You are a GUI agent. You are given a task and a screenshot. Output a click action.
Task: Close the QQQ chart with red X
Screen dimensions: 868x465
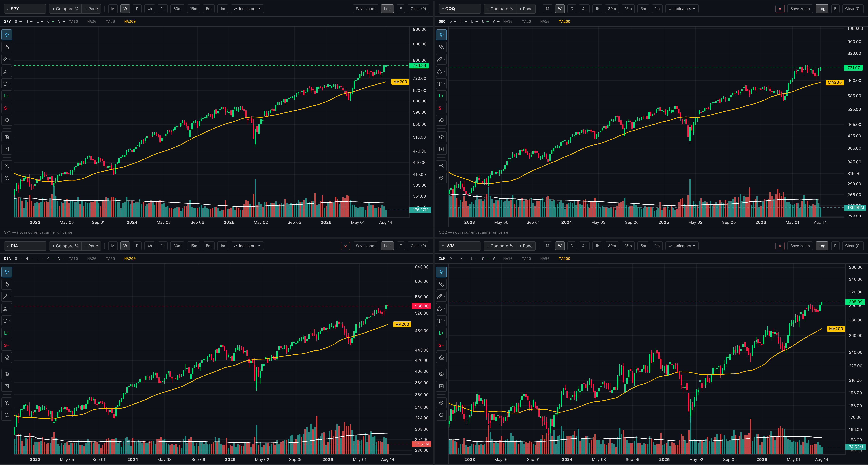780,9
